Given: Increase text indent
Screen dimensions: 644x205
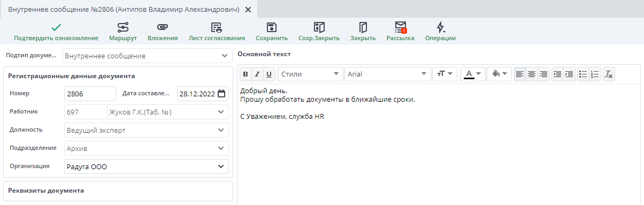Looking at the screenshot, I should point(569,74).
